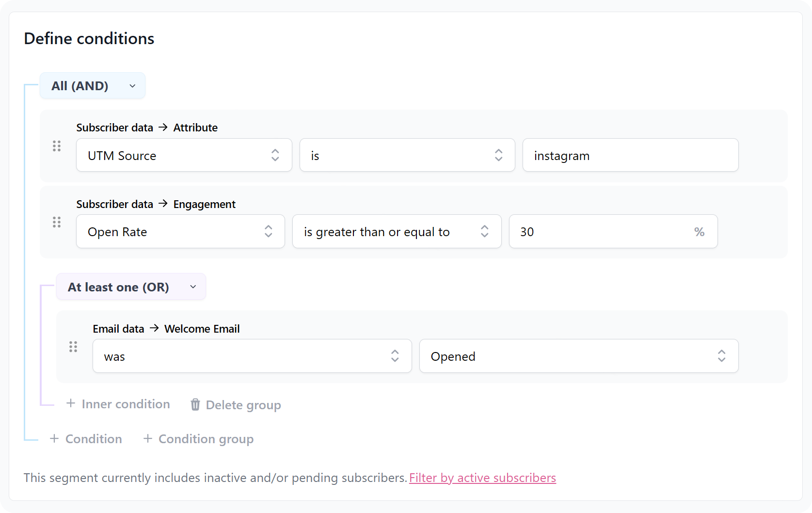This screenshot has height=513, width=812.
Task: Click plus icon next to Condition group
Action: [148, 438]
